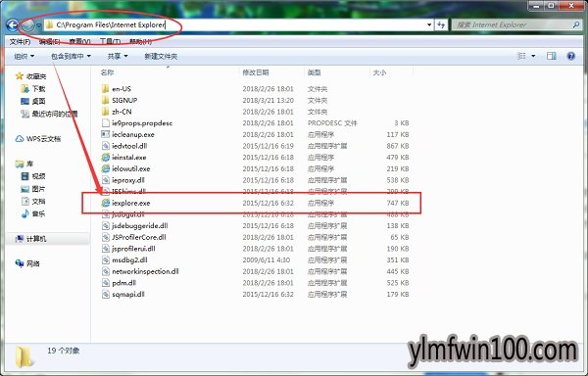
Task: Select 网络 in navigation pane
Action: click(x=27, y=263)
